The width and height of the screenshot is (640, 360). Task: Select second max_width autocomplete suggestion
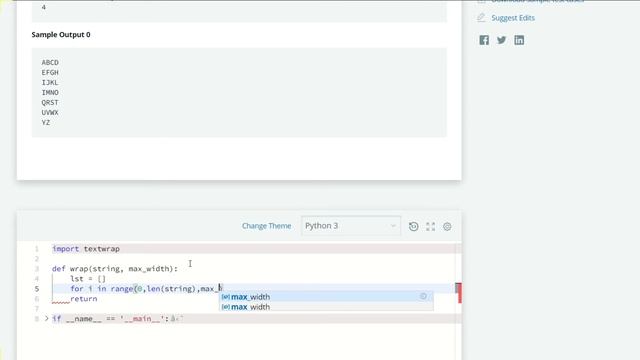click(x=326, y=307)
